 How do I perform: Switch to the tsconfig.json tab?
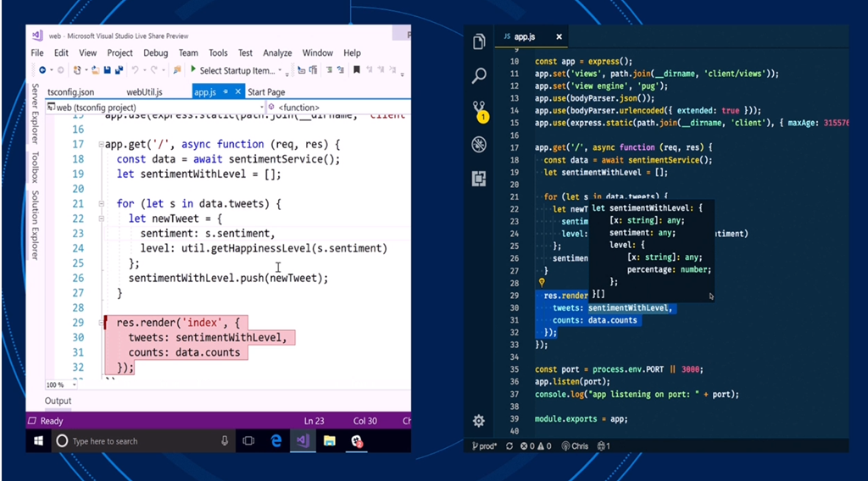[x=70, y=91]
